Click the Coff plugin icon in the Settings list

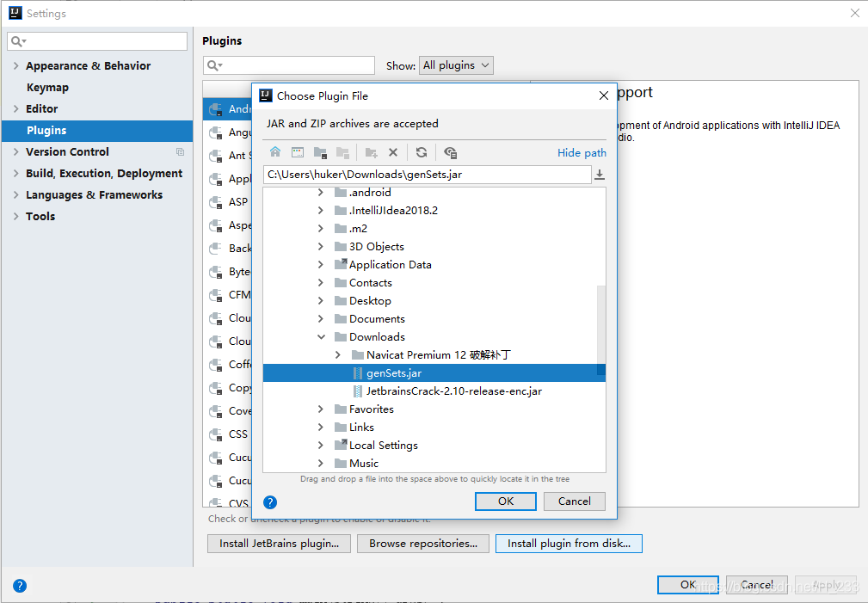point(215,365)
